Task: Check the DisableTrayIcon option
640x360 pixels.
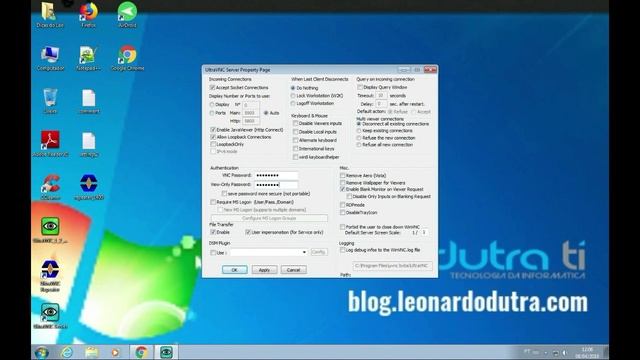Action: [343, 212]
